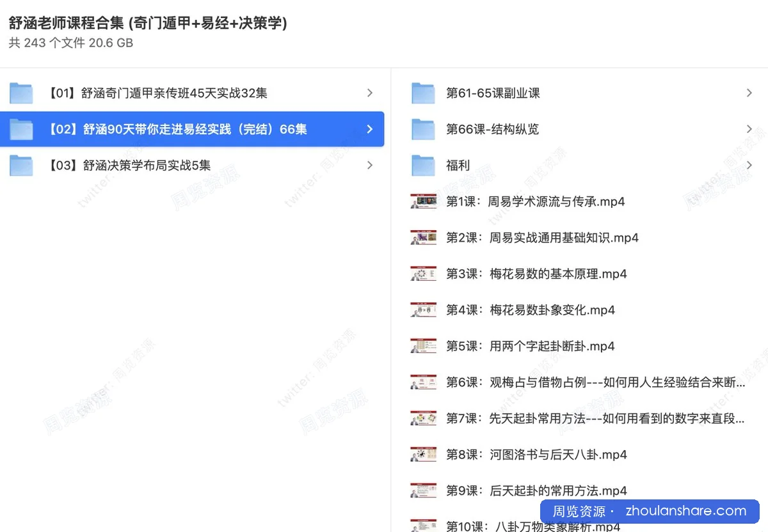768x532 pixels.
Task: Click video thumbnail of 第9课：后天起卦的常用方法.mp4
Action: [423, 491]
